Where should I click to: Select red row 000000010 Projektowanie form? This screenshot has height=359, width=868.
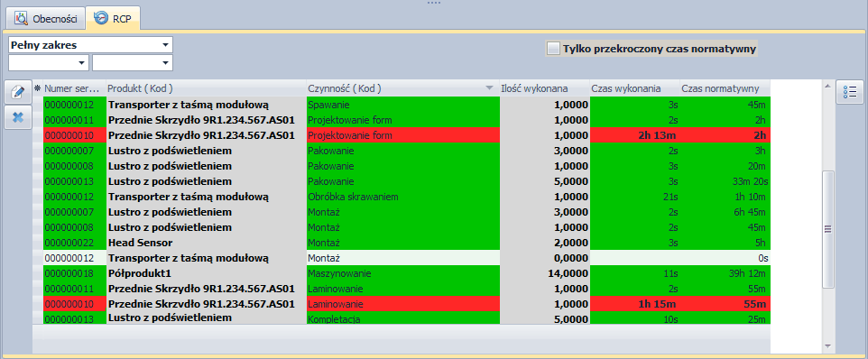[x=406, y=135]
